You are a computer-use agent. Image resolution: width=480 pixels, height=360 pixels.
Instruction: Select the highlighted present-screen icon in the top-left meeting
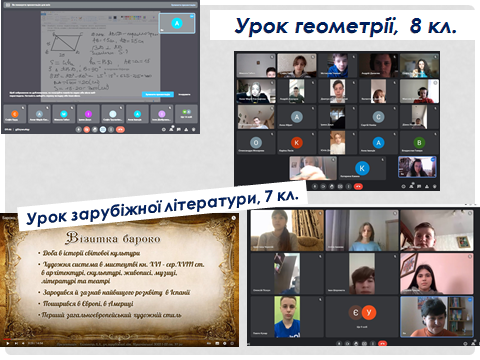[103, 129]
